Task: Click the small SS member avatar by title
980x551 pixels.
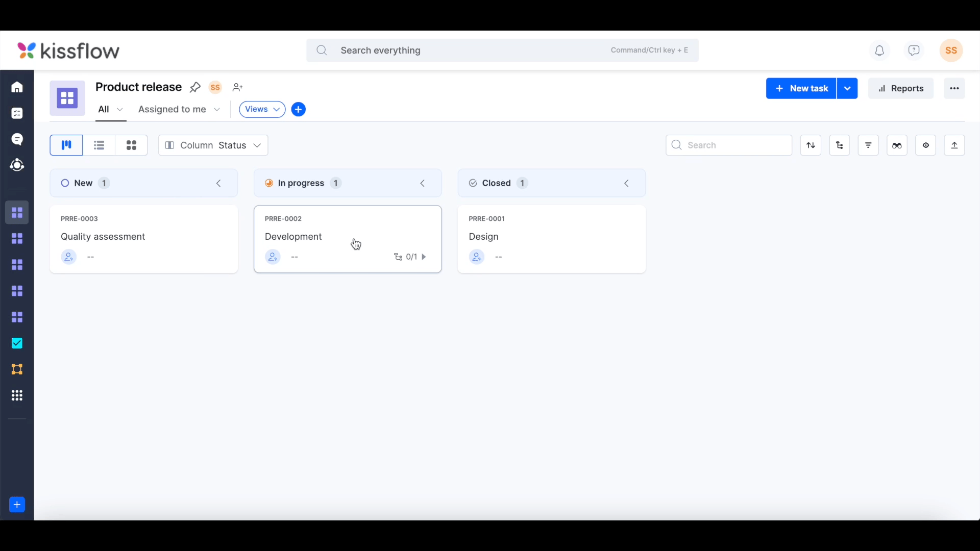Action: point(215,87)
